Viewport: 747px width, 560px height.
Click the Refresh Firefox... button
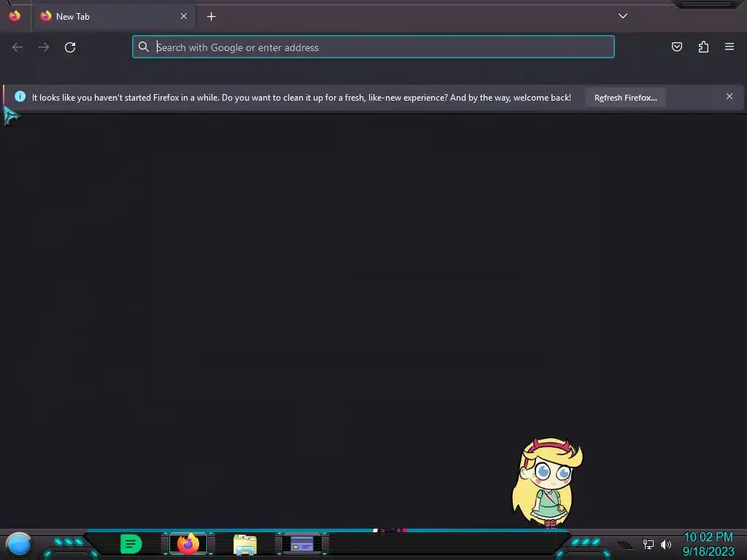tap(625, 98)
